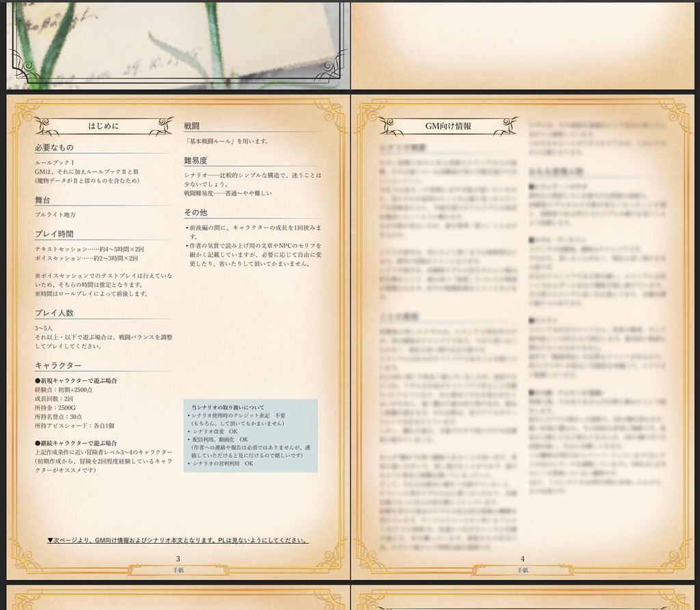700x610 pixels.
Task: Click the 戦闘 heading
Action: tap(191, 126)
